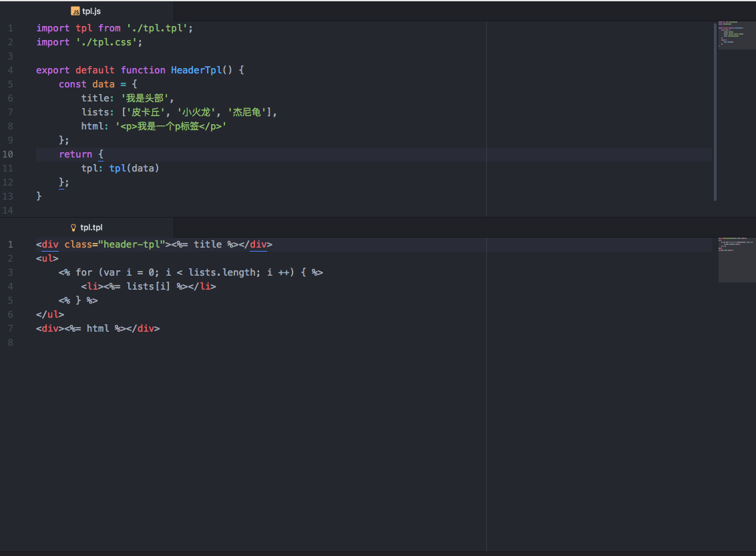Open the minimap of the tpl.tpl editor
The height and width of the screenshot is (556, 756).
(736, 260)
